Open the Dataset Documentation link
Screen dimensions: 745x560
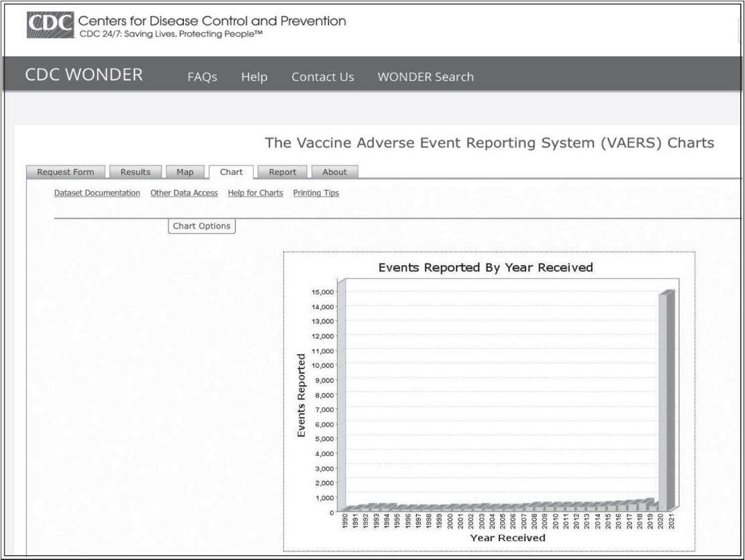click(97, 193)
